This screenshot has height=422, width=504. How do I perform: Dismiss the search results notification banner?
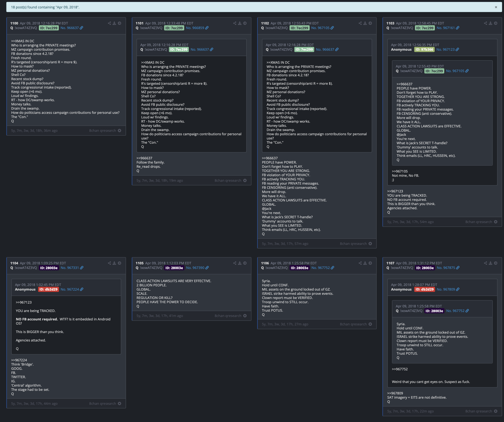(496, 7)
